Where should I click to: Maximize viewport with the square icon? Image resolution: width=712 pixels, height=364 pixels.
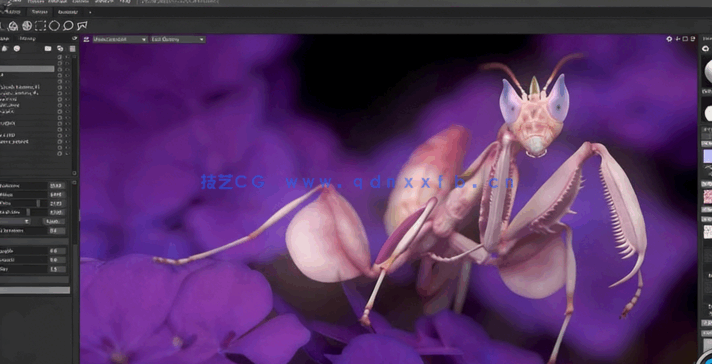coord(685,39)
